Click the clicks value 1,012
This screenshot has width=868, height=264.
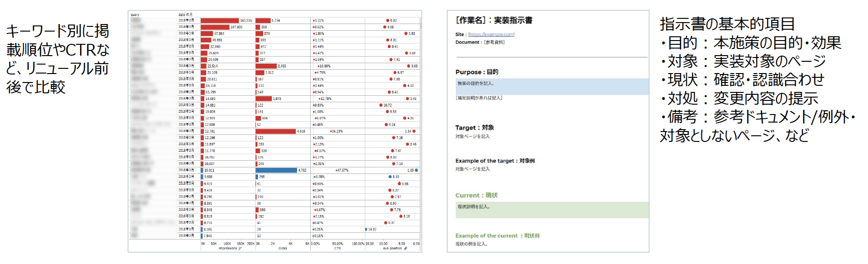tap(270, 73)
